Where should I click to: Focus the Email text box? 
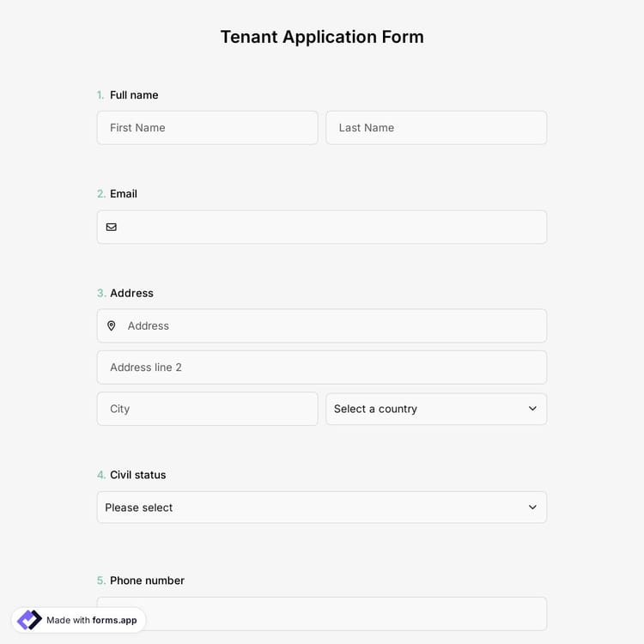pyautogui.click(x=331, y=227)
